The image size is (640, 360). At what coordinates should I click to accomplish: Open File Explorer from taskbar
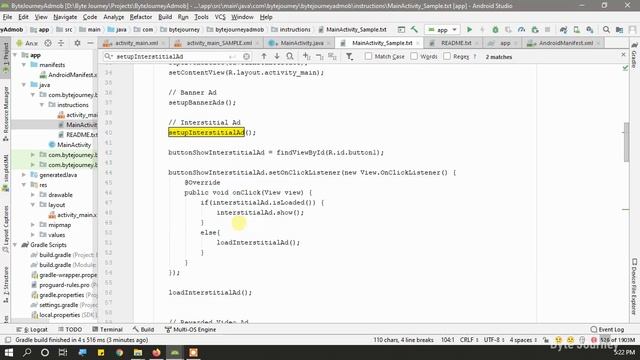[138, 352]
